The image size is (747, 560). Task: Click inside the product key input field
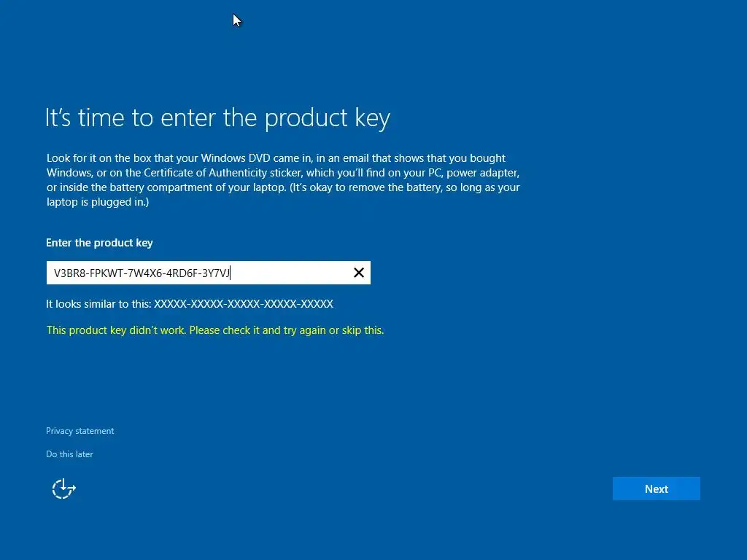[208, 273]
